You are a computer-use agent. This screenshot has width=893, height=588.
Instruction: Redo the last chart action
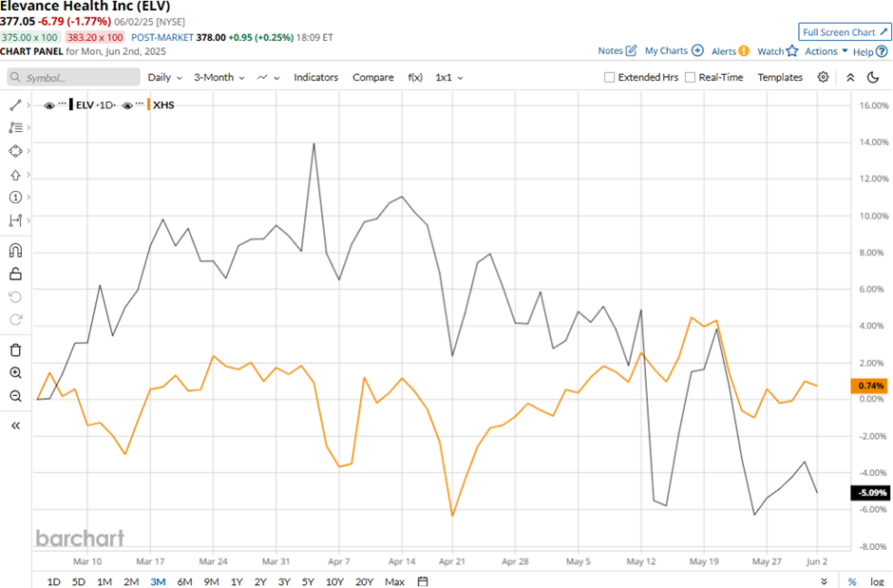tap(15, 319)
